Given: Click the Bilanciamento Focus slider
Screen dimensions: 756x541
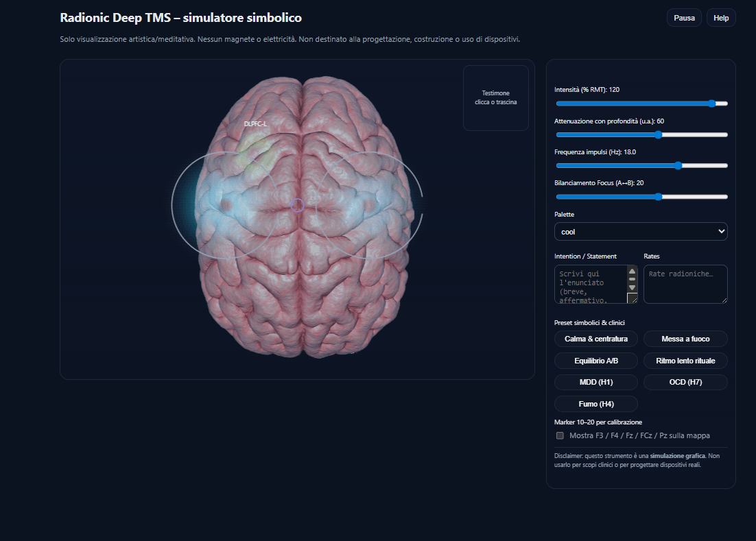Looking at the screenshot, I should click(x=641, y=197).
